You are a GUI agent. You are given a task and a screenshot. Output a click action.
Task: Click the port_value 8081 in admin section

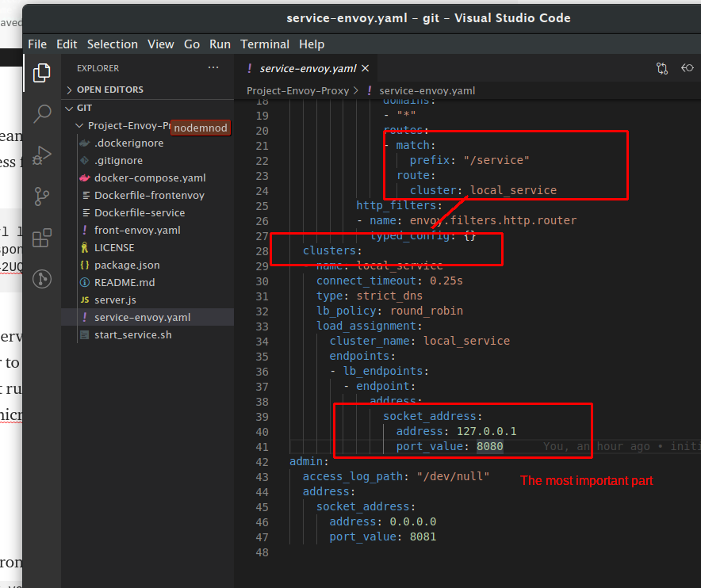click(x=423, y=536)
